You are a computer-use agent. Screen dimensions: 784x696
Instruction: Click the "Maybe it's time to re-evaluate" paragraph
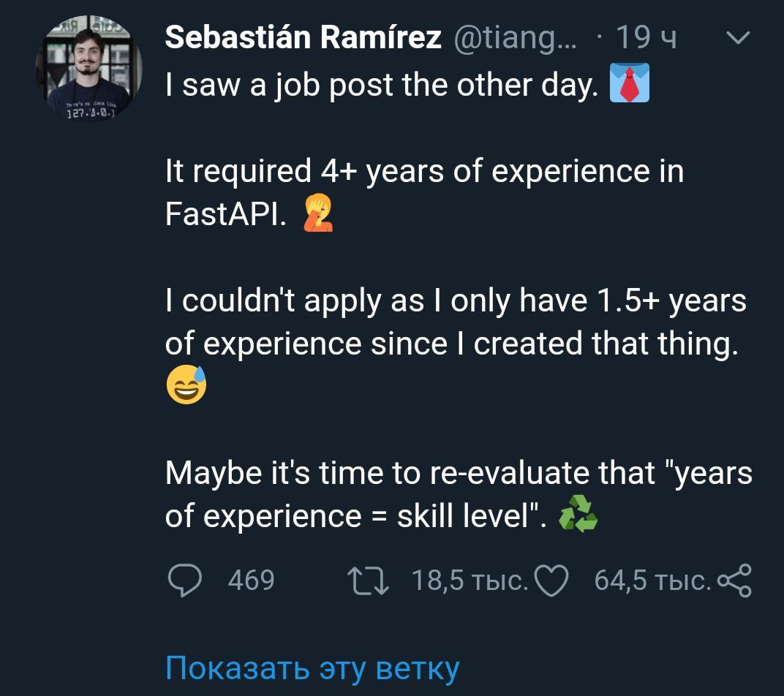[458, 494]
